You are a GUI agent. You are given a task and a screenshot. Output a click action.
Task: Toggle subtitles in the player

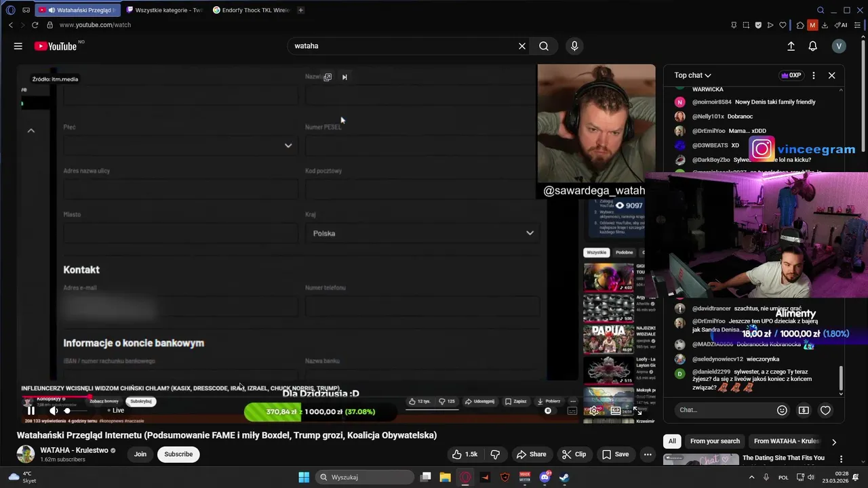point(572,411)
